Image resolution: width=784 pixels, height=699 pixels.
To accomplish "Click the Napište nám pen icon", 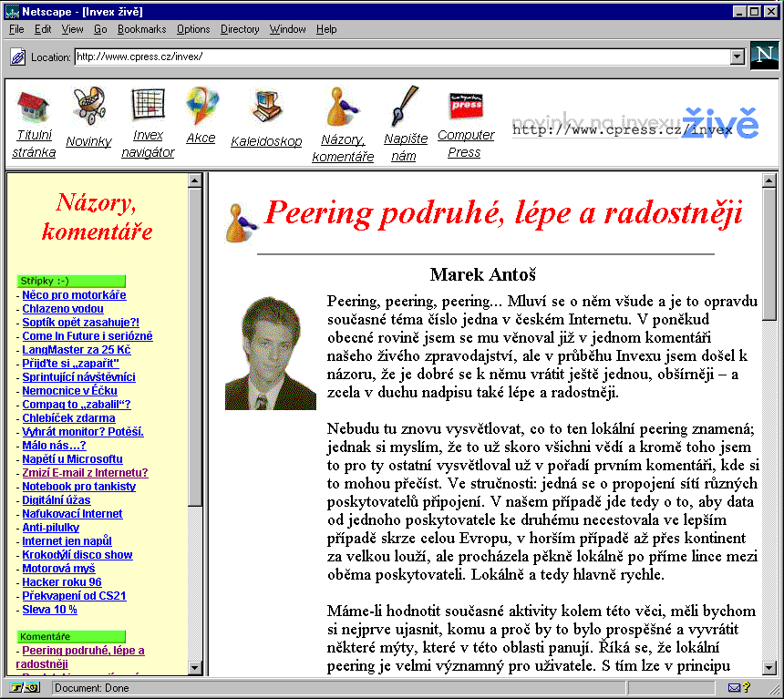I will pos(405,106).
